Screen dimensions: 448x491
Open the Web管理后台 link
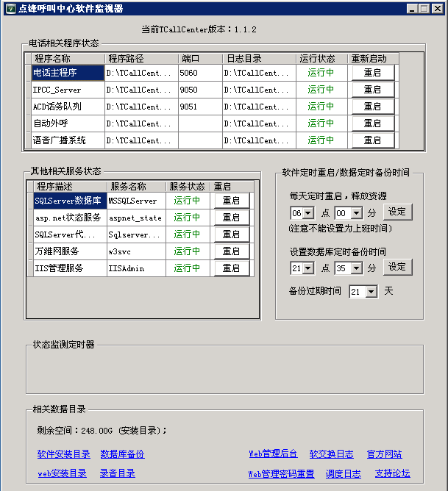click(x=273, y=454)
